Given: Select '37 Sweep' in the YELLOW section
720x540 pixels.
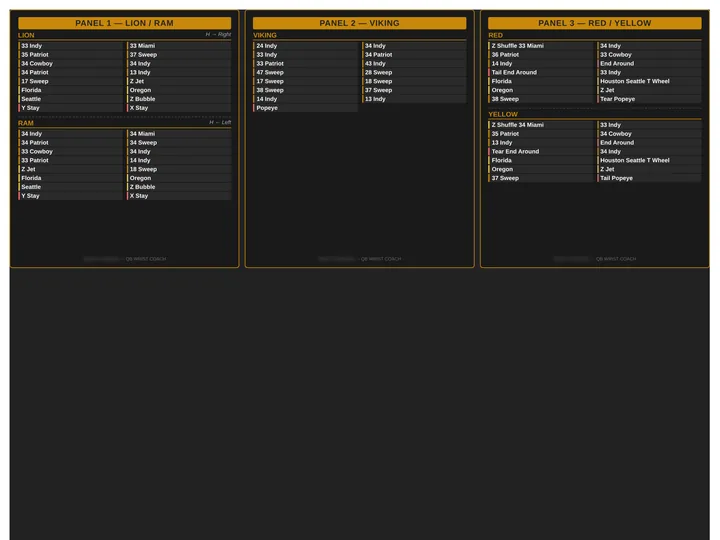Looking at the screenshot, I should coord(540,178).
